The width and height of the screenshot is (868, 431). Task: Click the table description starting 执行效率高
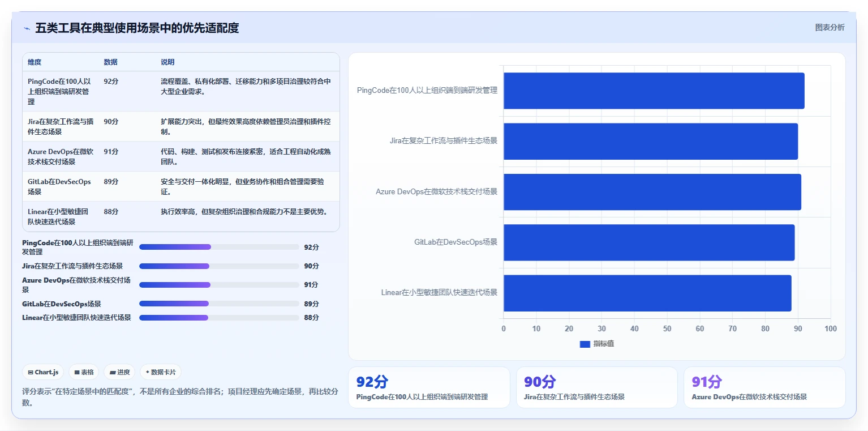(244, 211)
